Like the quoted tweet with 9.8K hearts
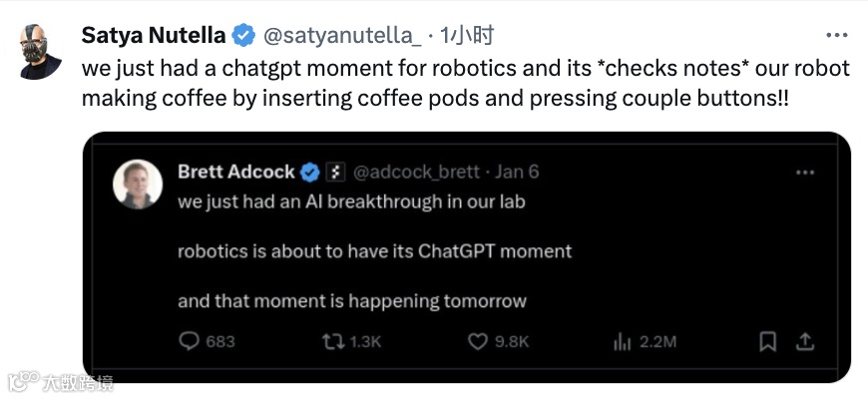 click(478, 342)
